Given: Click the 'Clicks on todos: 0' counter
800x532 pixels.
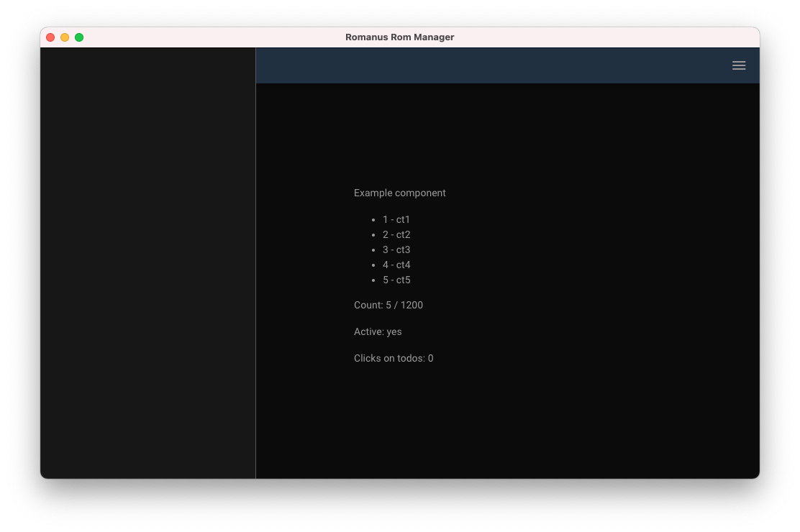Looking at the screenshot, I should click(x=394, y=358).
